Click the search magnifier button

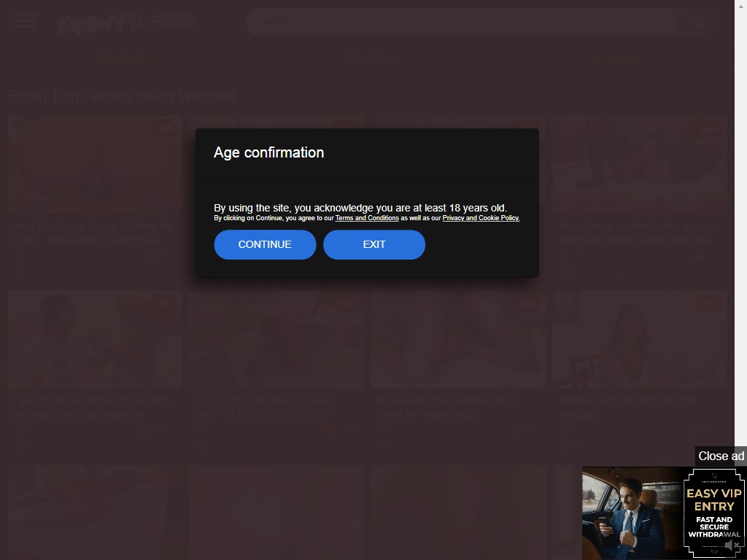(697, 21)
